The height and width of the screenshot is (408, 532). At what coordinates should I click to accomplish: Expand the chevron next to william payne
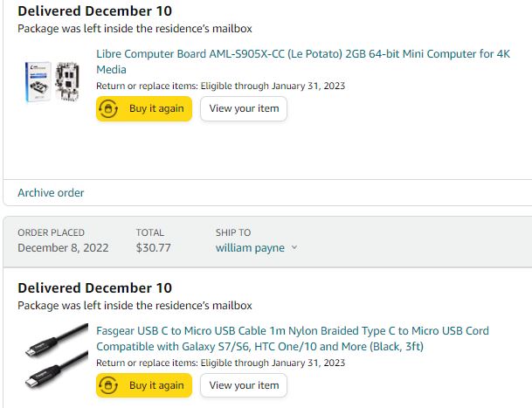click(294, 247)
